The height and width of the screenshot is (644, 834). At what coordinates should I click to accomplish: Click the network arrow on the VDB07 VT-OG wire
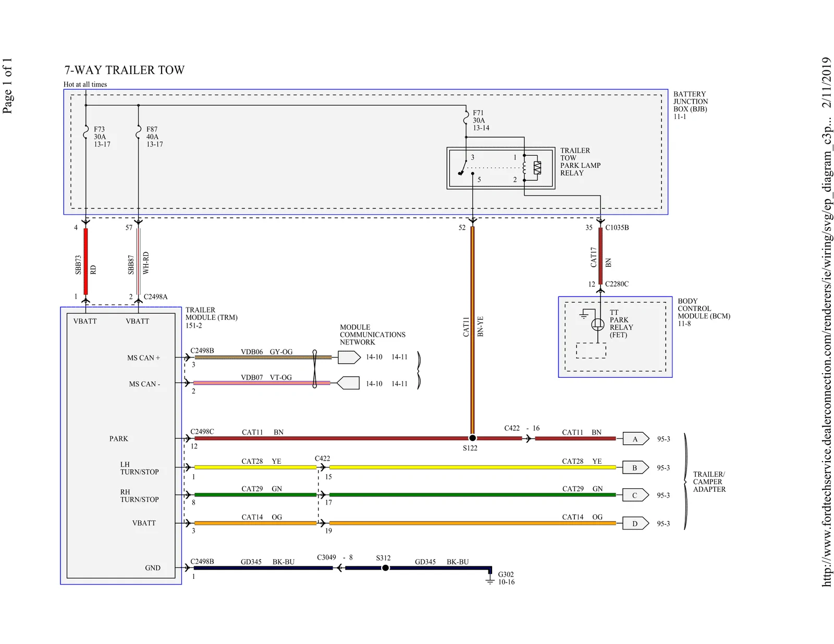pos(348,383)
